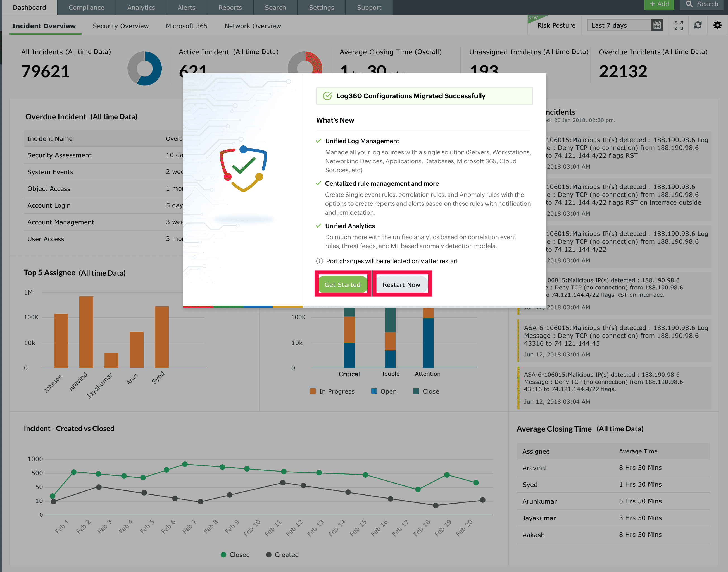The height and width of the screenshot is (572, 728).
Task: Select the Incident Overview sub-tab
Action: [x=44, y=26]
